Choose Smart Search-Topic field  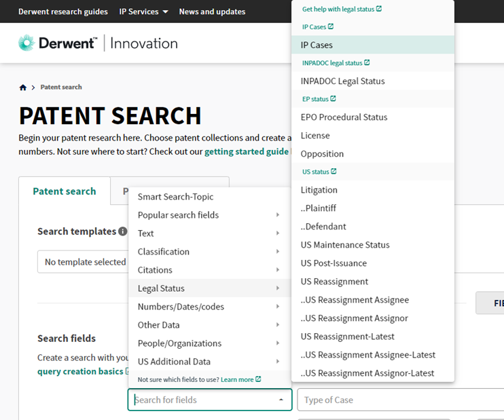tap(210, 197)
